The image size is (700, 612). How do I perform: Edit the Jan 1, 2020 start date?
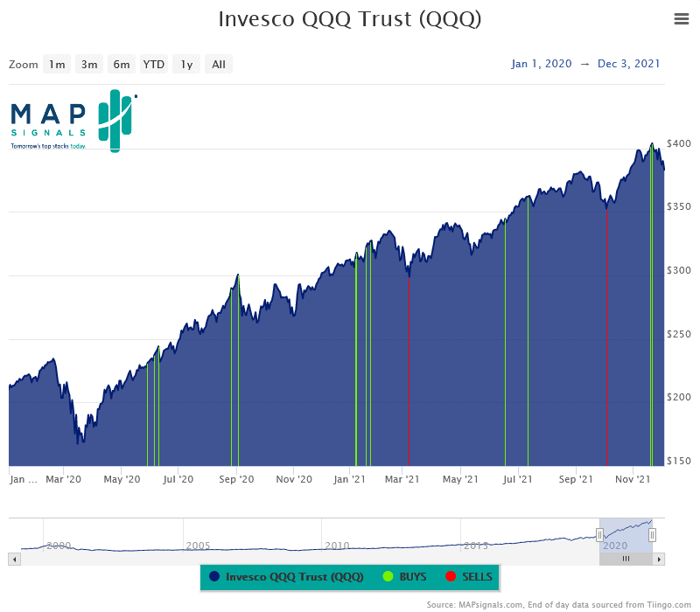pyautogui.click(x=542, y=64)
